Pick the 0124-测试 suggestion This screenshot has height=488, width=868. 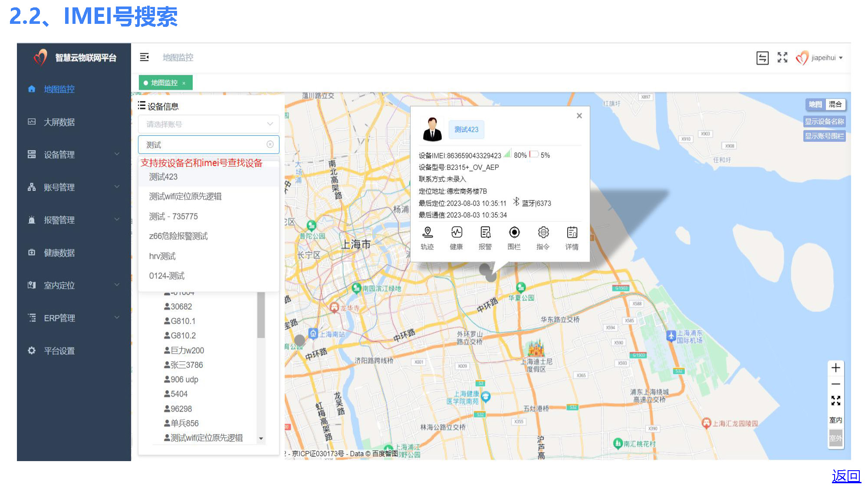[208, 276]
